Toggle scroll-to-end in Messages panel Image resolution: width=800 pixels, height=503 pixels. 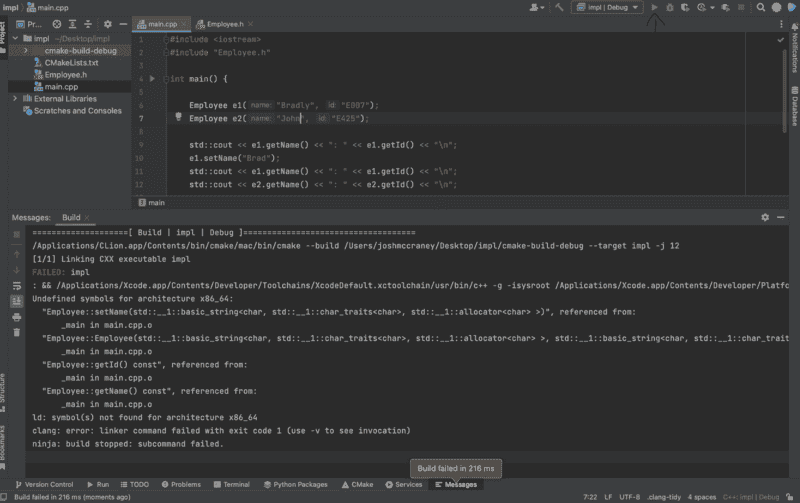16,300
